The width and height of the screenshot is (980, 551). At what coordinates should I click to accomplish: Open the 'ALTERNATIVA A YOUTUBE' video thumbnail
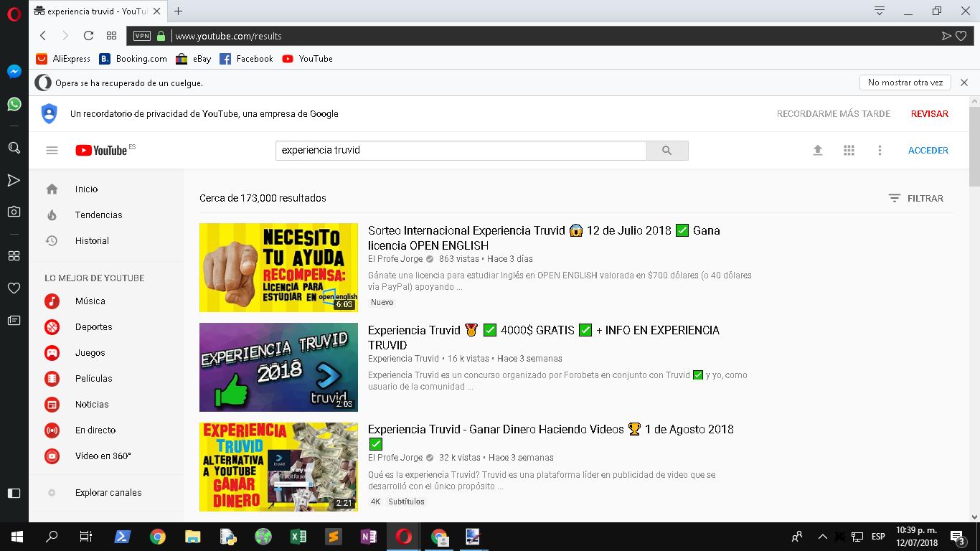coord(278,467)
